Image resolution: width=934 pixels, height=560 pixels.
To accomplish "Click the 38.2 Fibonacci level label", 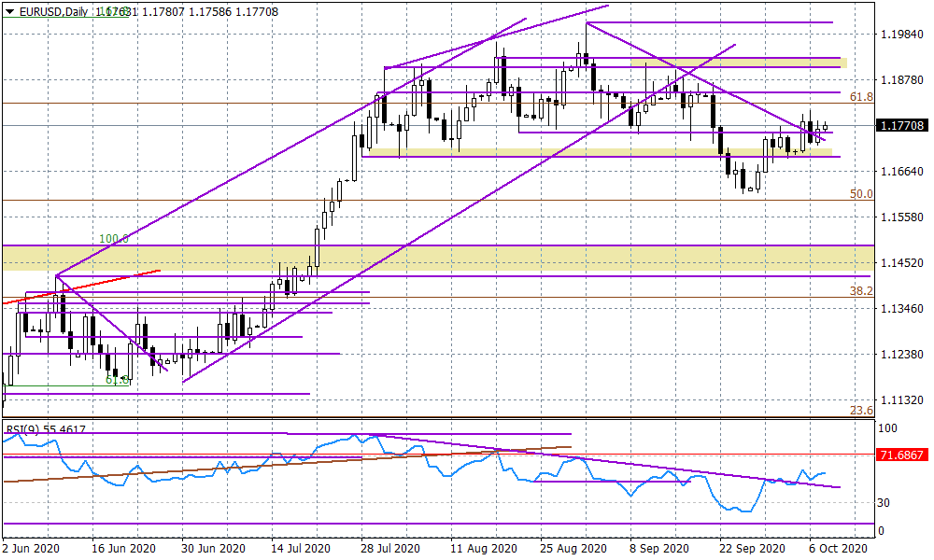I will coord(859,292).
